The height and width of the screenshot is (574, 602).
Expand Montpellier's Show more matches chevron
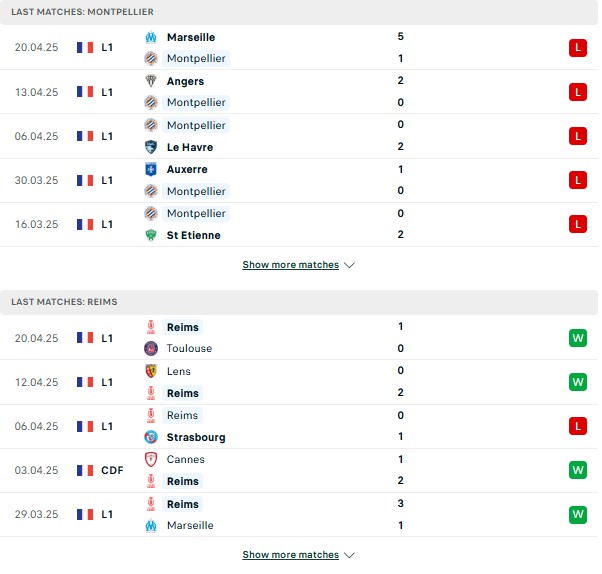coord(349,265)
